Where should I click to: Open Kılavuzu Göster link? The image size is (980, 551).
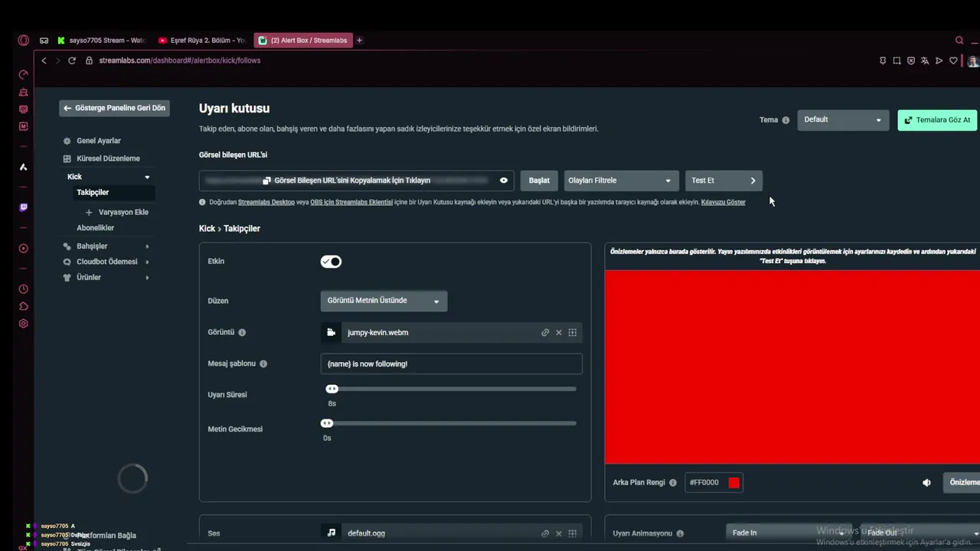724,203
